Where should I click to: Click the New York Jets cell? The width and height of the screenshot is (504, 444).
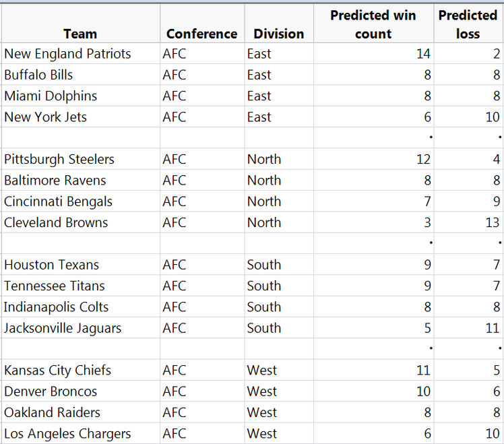(x=45, y=117)
